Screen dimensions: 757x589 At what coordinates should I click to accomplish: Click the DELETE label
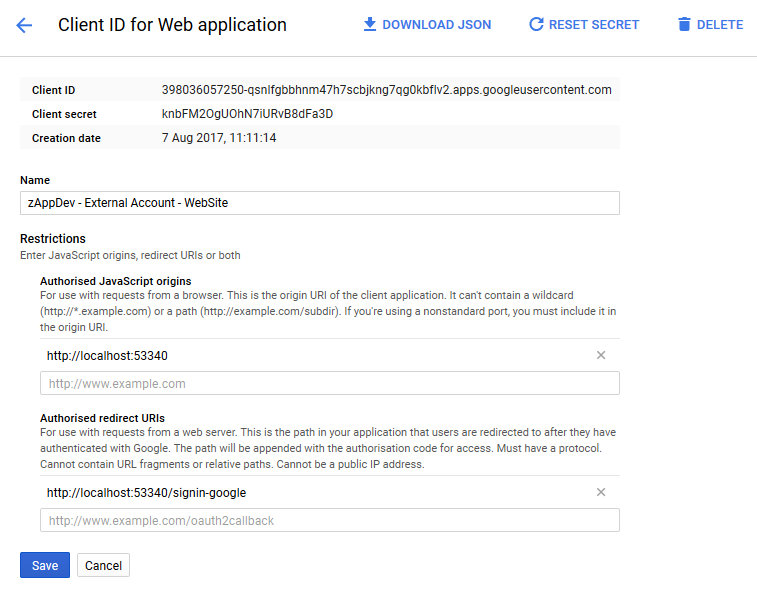click(720, 25)
